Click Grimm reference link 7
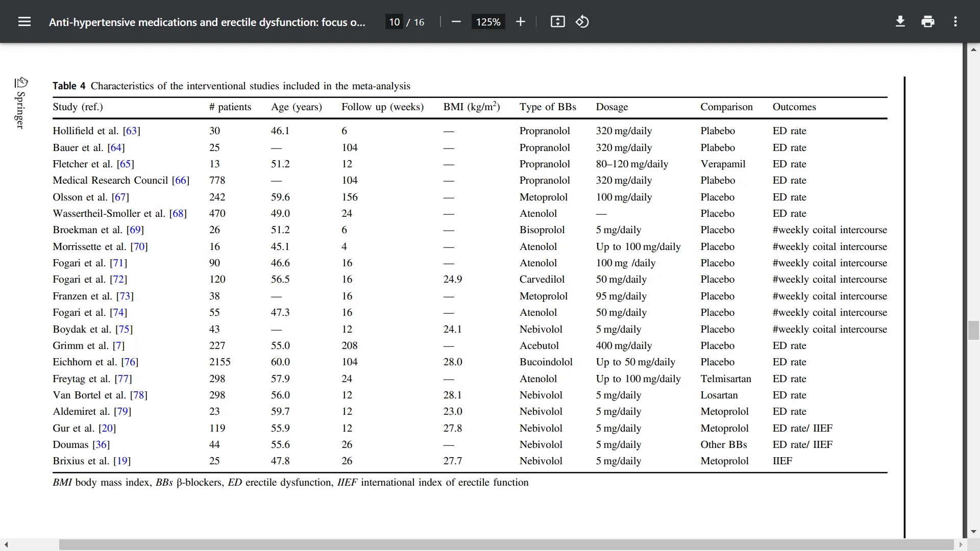This screenshot has width=980, height=551. [118, 345]
